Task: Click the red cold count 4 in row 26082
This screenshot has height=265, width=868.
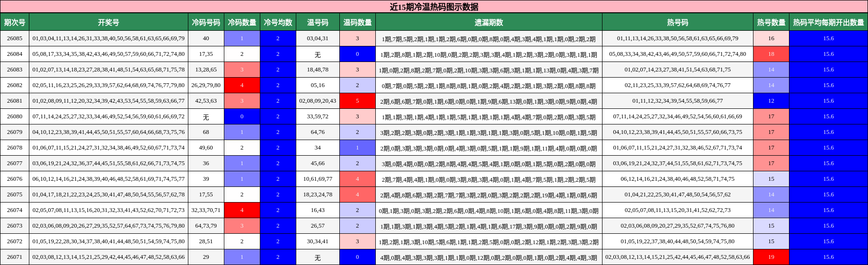Action: (242, 85)
